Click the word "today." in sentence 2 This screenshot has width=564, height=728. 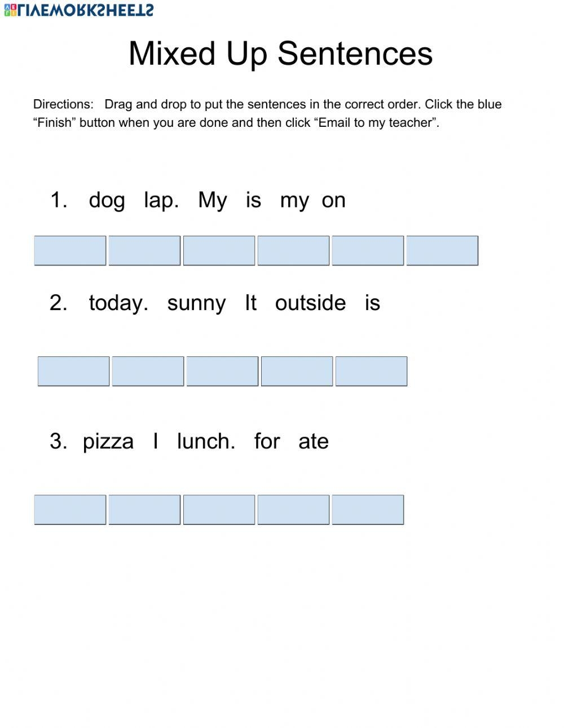[x=118, y=303]
